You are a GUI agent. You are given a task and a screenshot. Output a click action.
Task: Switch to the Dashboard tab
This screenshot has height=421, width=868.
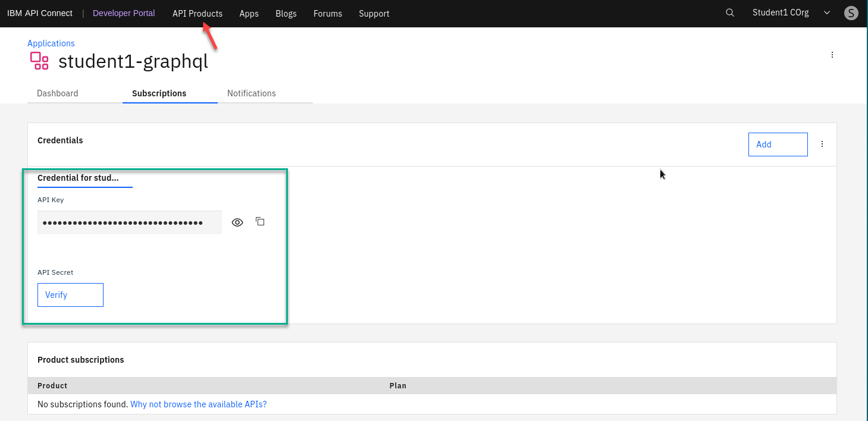(58, 93)
